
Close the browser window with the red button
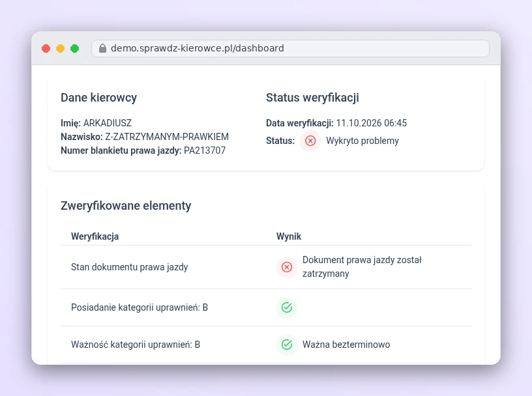[46, 48]
